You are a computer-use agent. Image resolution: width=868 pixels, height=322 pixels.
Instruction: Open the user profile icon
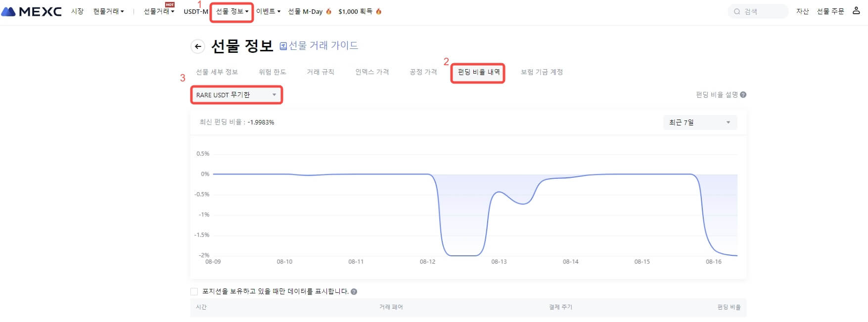point(856,11)
